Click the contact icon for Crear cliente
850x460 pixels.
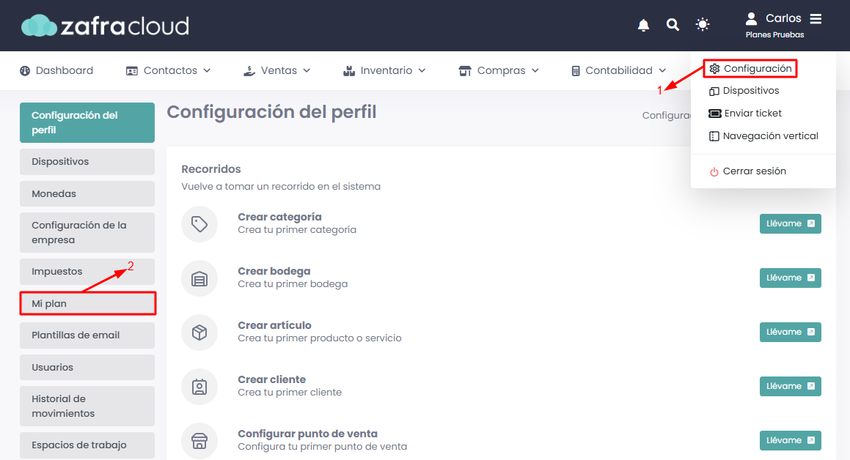click(199, 387)
